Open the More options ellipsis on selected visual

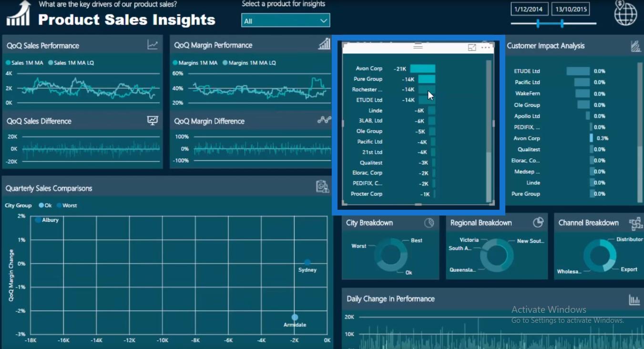click(x=486, y=47)
